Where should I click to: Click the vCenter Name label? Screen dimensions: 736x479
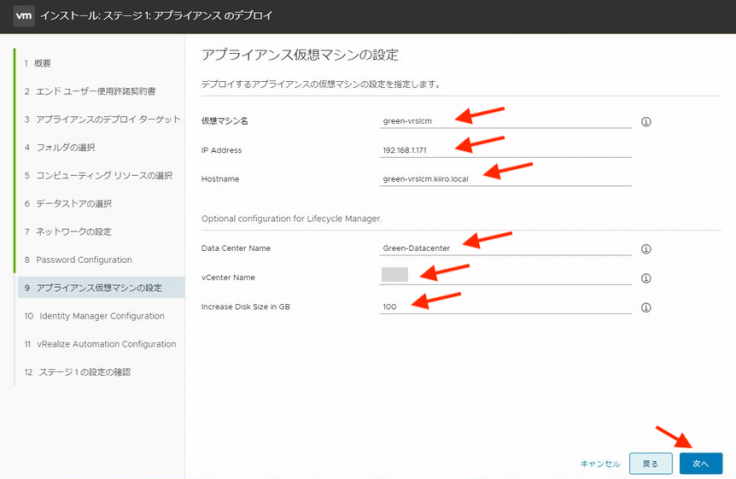(228, 278)
